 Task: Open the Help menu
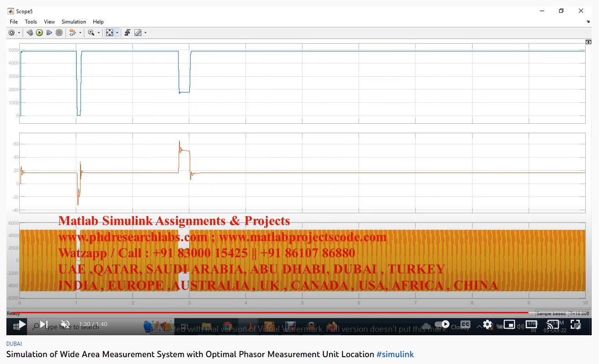point(98,22)
